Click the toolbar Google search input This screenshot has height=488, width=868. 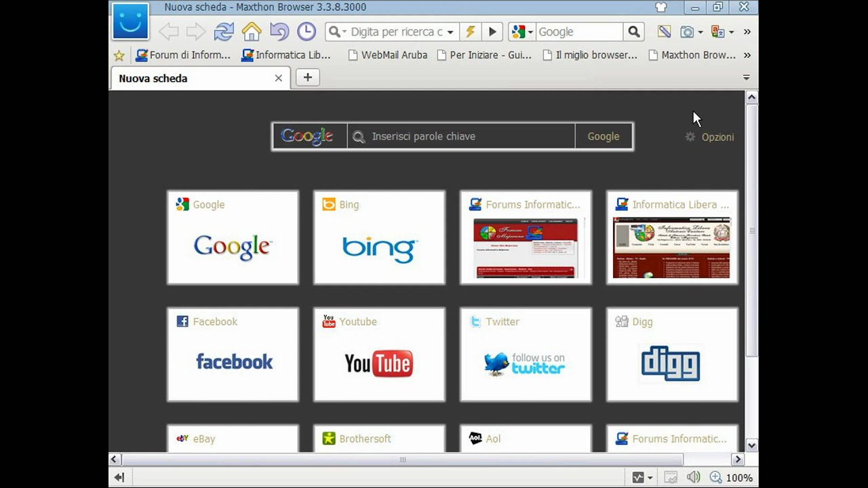click(x=579, y=32)
